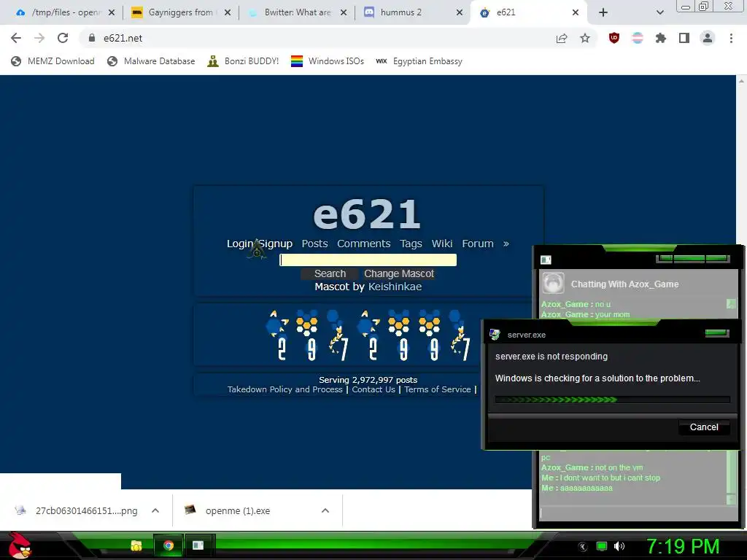Open the uBlock Origin extension
Screen dimensions: 747x560
click(614, 38)
